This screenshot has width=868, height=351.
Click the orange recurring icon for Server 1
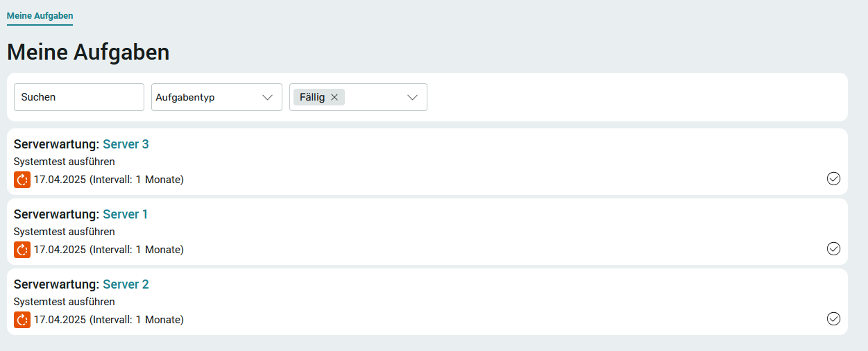(x=22, y=250)
